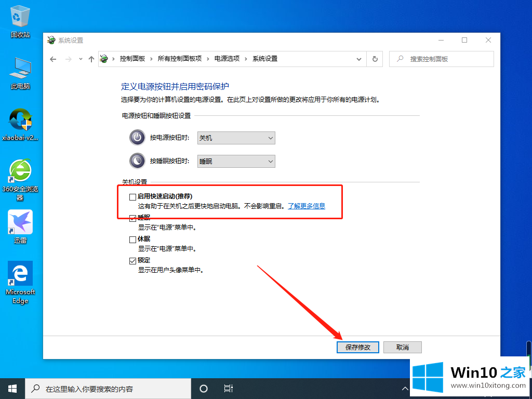
Task: Open the 按睡眠按钮时 dropdown showing 睡眠
Action: tap(236, 162)
